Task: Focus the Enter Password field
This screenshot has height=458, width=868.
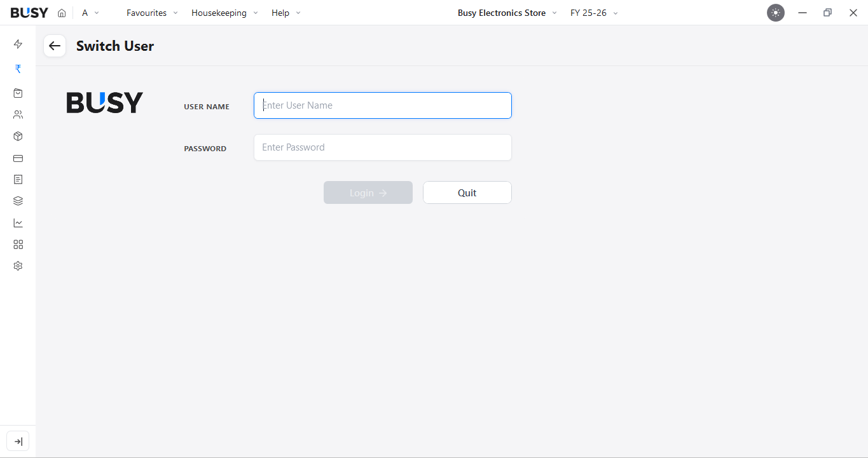Action: (383, 147)
